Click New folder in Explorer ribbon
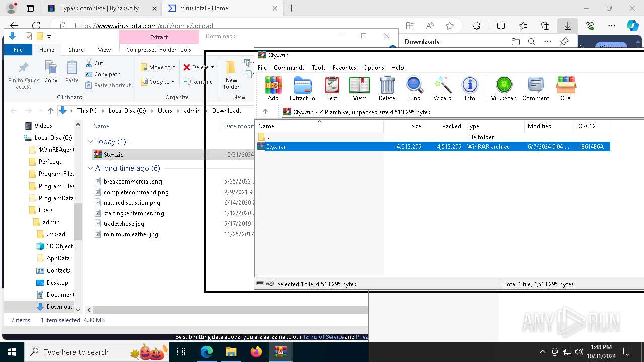Image resolution: width=644 pixels, height=362 pixels. click(x=231, y=75)
